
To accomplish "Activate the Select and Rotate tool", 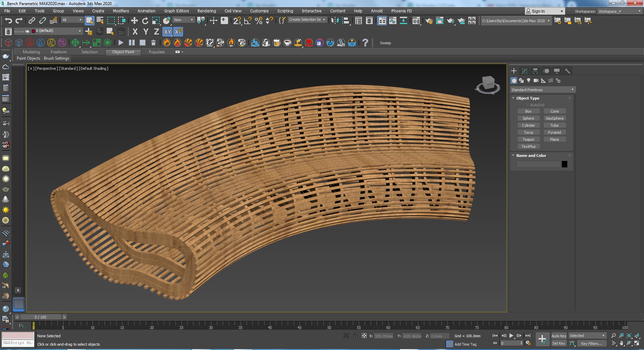I will [x=145, y=21].
